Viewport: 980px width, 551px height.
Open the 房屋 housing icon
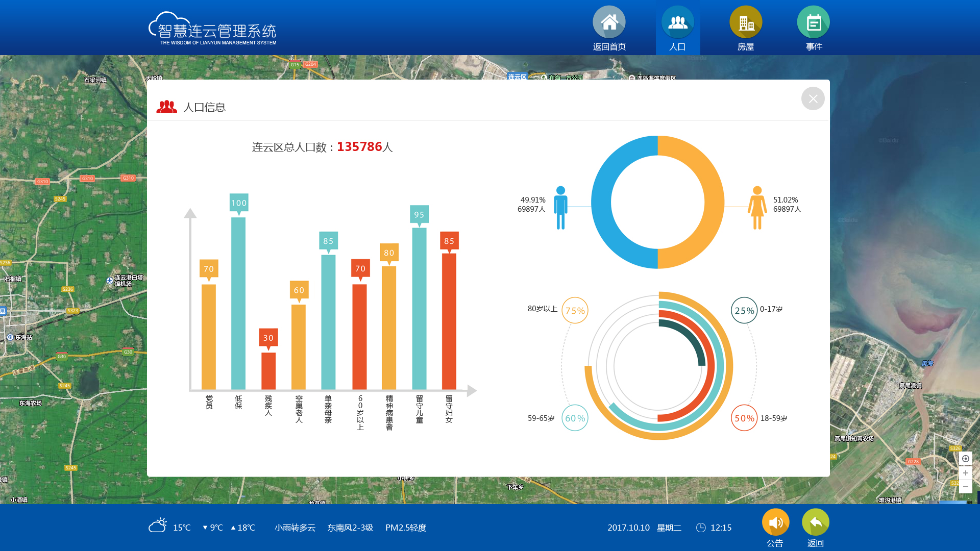click(745, 22)
